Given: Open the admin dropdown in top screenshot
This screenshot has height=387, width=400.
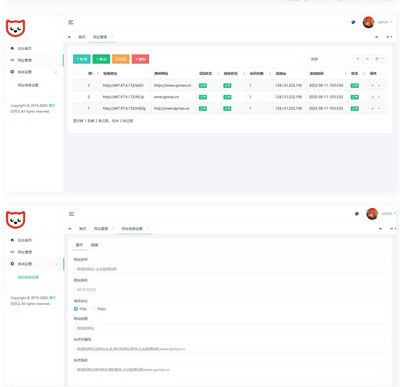Looking at the screenshot, I should coord(385,22).
